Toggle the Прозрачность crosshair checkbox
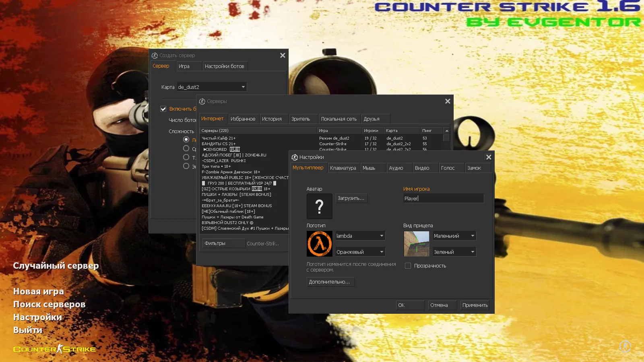 408,266
